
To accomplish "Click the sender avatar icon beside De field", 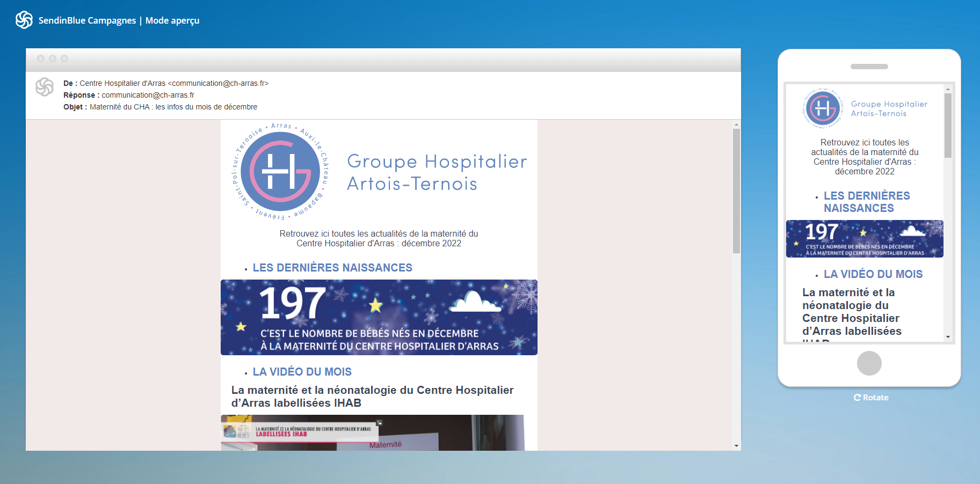I will tap(45, 87).
